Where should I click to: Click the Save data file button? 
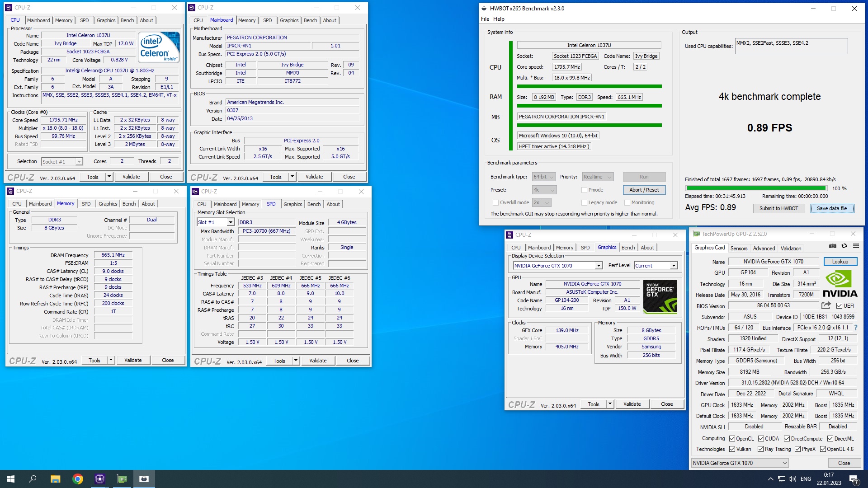(831, 208)
